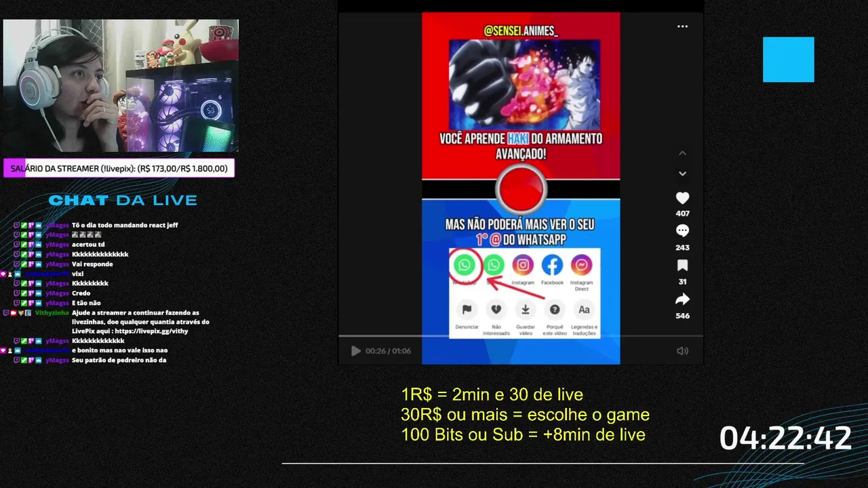Click text '100 Bits ou Sub = +8min de live'

pyautogui.click(x=523, y=435)
